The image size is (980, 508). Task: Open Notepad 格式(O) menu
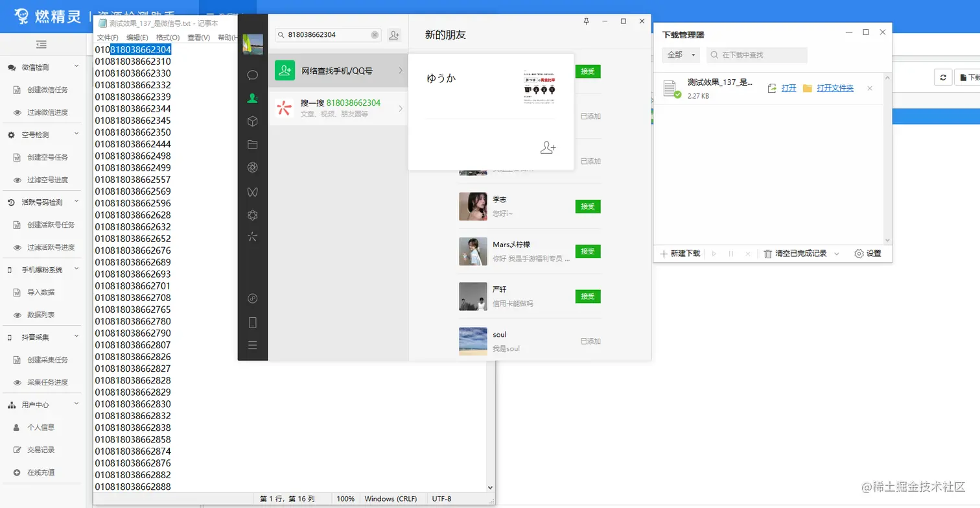[x=168, y=38]
